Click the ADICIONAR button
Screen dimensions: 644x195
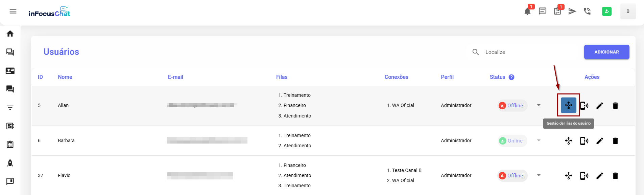[x=606, y=52]
